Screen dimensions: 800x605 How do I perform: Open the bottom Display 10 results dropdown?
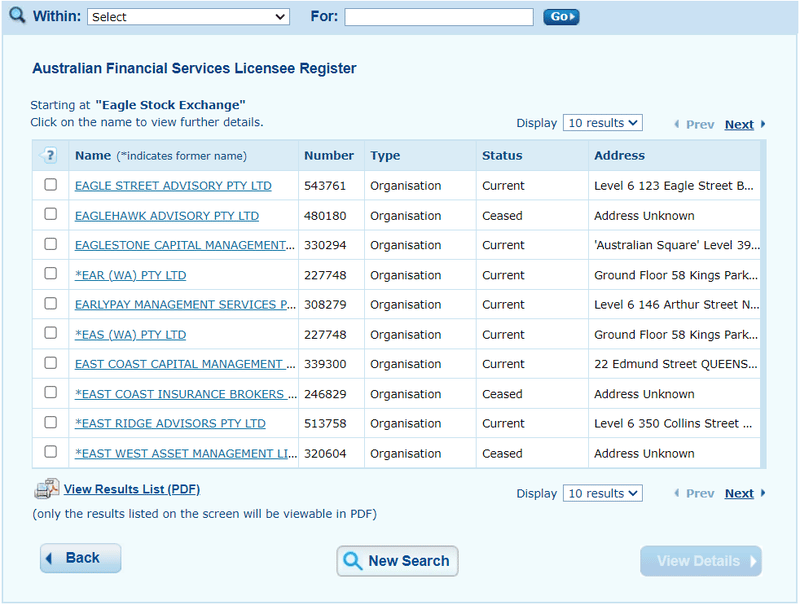click(x=603, y=493)
